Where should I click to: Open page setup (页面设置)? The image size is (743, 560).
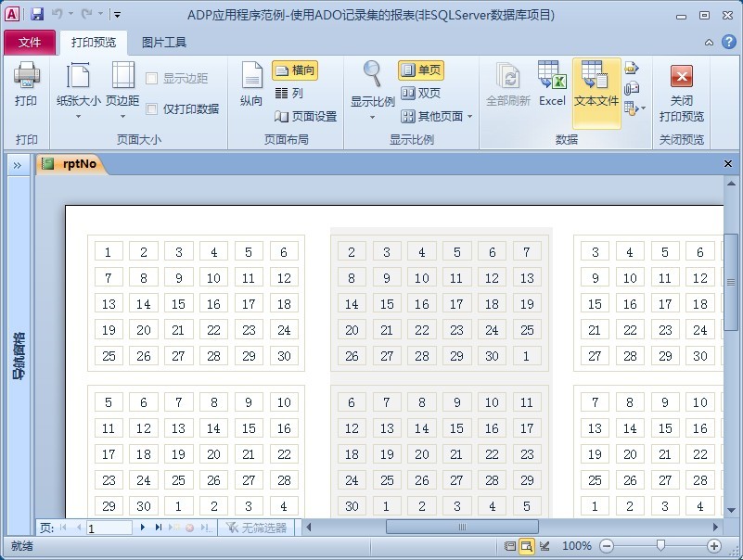[305, 116]
